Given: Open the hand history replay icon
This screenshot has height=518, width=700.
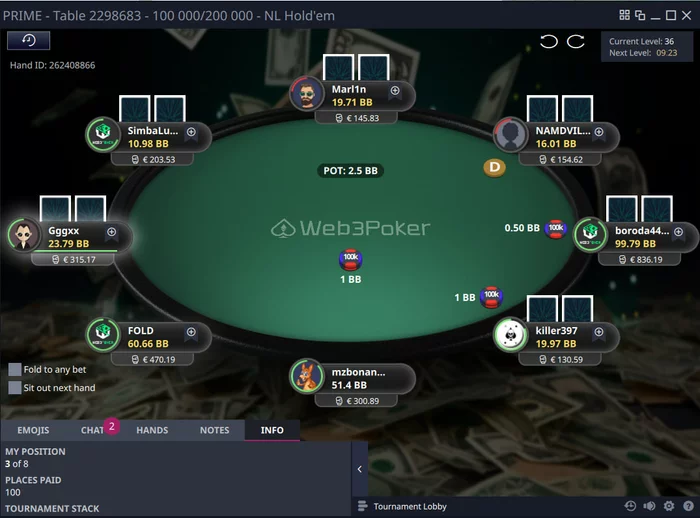Looking at the screenshot, I should pyautogui.click(x=29, y=41).
